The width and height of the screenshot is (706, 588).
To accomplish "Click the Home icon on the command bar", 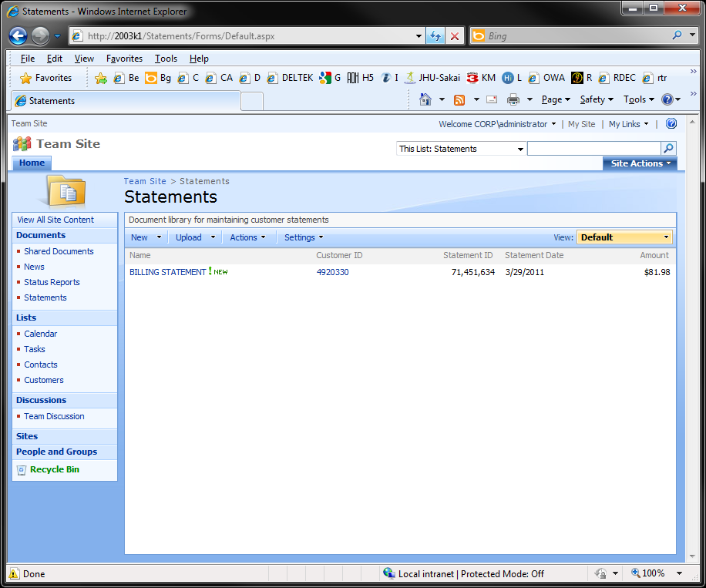I will pyautogui.click(x=426, y=99).
